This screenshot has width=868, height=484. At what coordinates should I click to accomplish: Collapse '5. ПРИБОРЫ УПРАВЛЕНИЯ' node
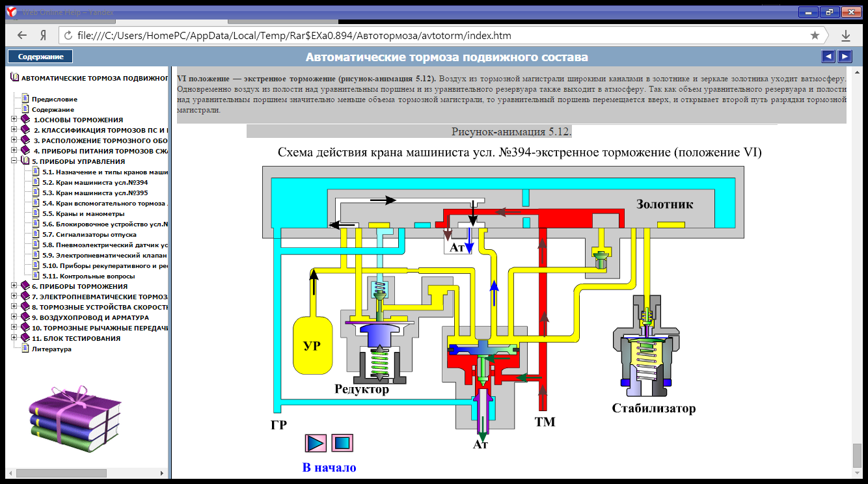14,161
